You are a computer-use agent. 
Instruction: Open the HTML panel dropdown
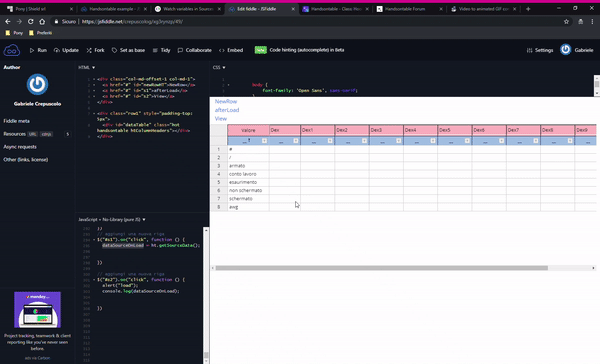[86, 67]
